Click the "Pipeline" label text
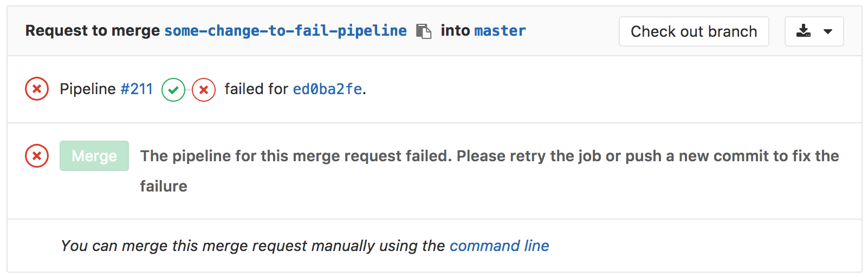 88,89
